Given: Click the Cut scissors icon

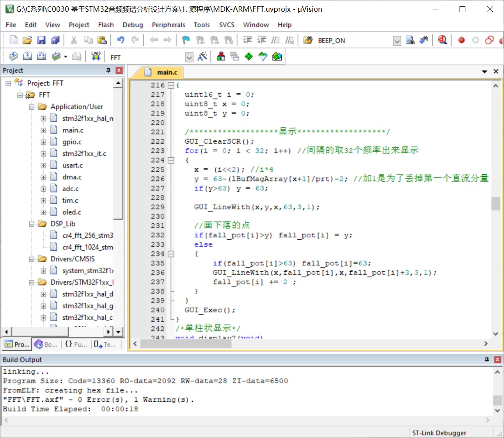Looking at the screenshot, I should tap(74, 40).
